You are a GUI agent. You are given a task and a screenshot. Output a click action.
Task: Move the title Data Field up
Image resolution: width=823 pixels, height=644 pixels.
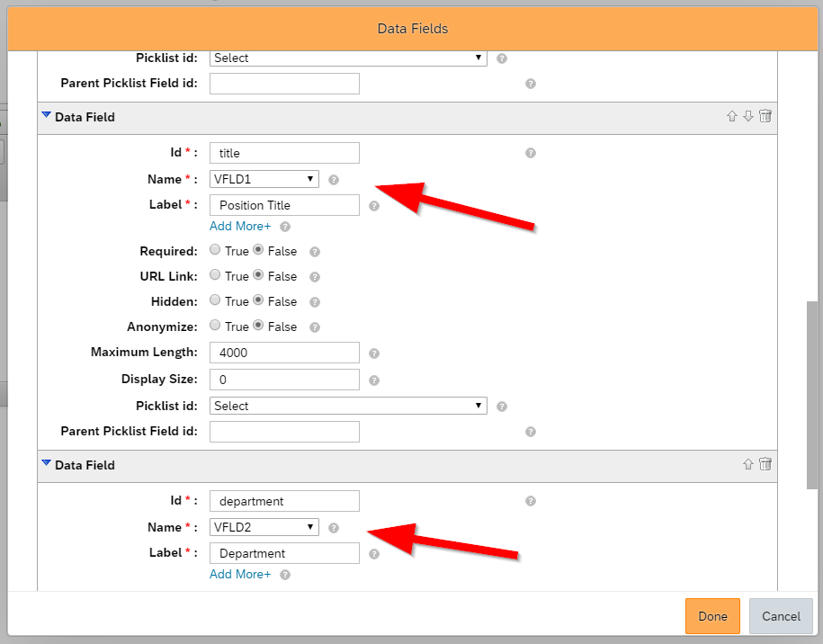(731, 116)
